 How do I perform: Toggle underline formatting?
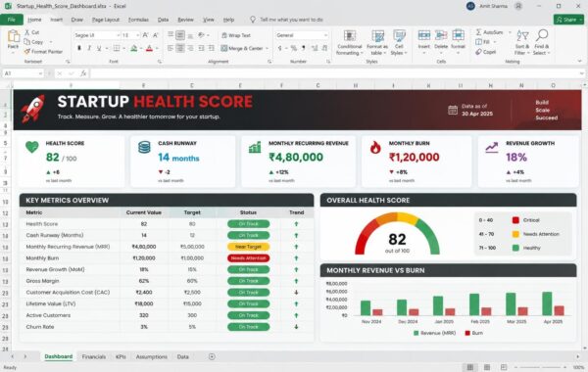(x=99, y=48)
